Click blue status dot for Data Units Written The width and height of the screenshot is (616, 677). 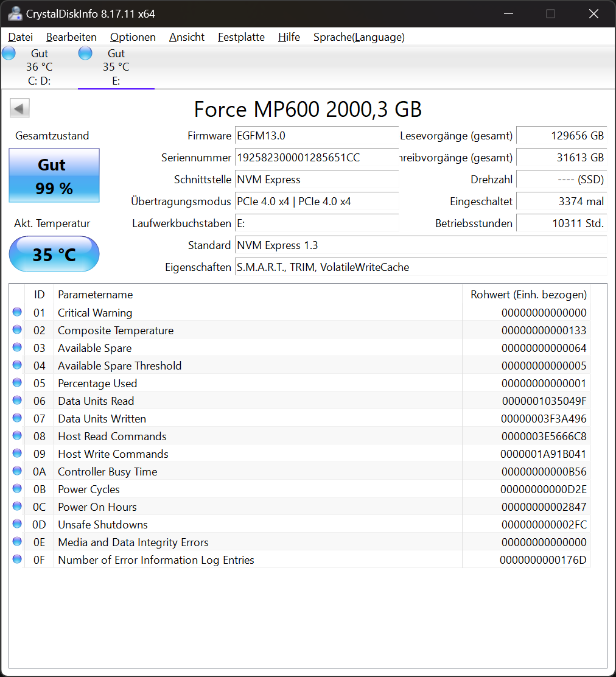click(x=17, y=418)
